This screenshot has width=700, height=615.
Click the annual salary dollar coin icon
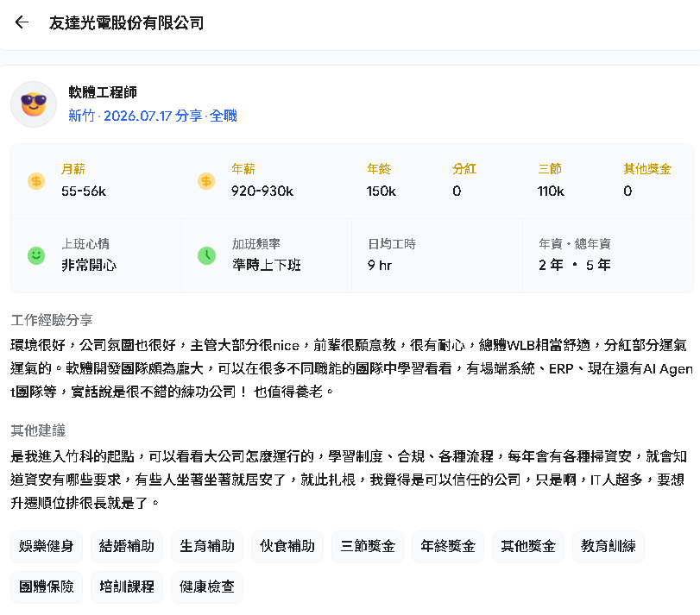[206, 181]
